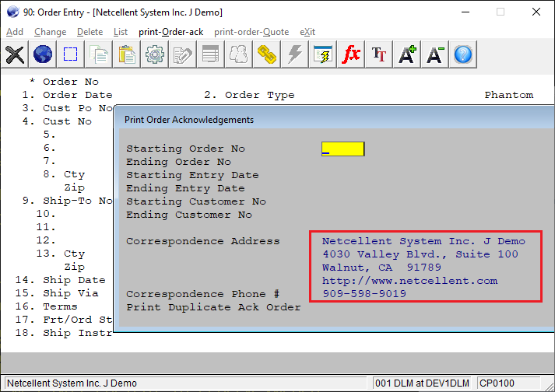555x392 pixels.
Task: Click the Starting Order No label
Action: (x=185, y=149)
